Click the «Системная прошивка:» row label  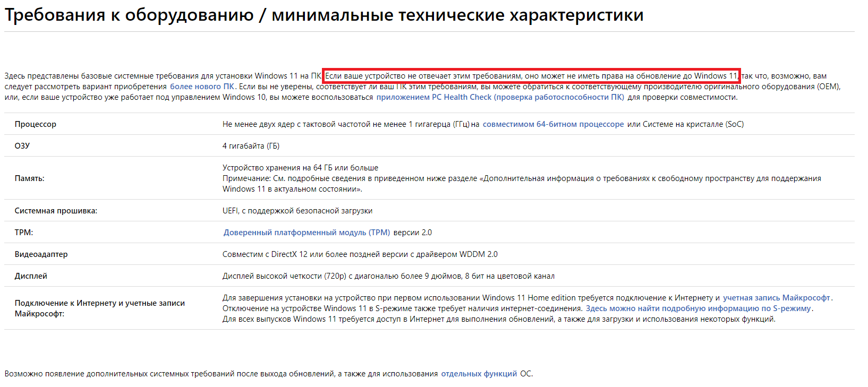pyautogui.click(x=56, y=211)
